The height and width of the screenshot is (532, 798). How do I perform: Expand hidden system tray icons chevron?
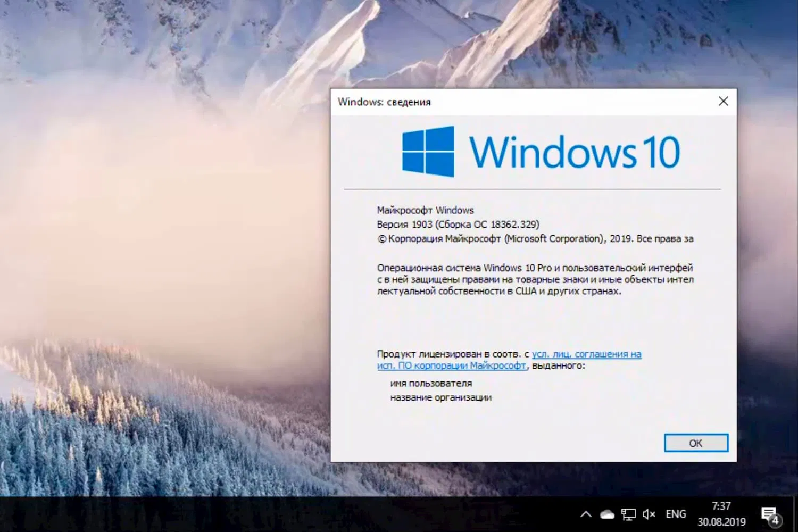pos(586,514)
